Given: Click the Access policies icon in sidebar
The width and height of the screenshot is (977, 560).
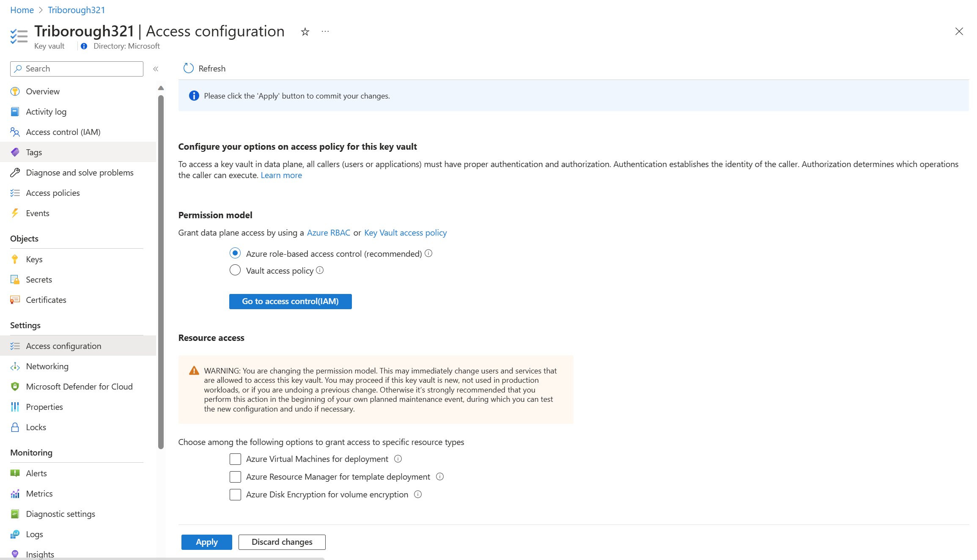Looking at the screenshot, I should coord(15,192).
